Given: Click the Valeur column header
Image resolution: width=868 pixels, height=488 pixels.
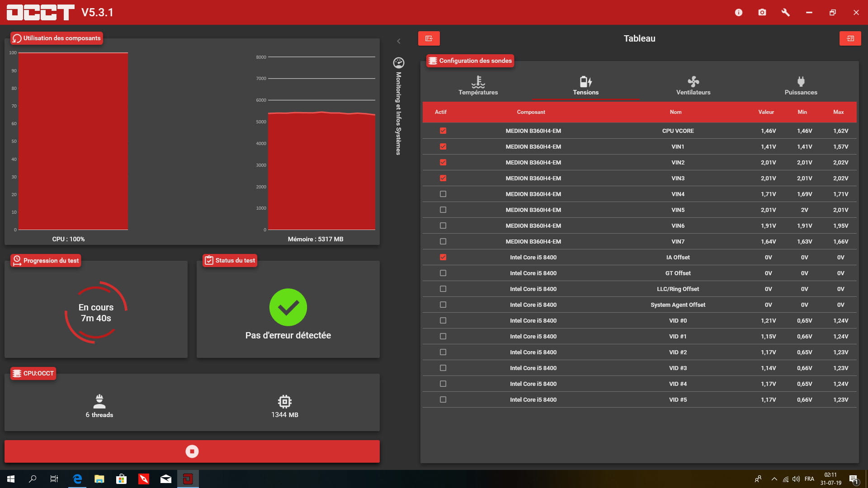Looking at the screenshot, I should [x=766, y=112].
